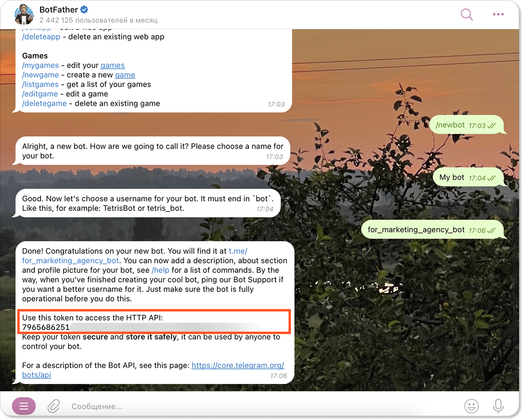
Task: Select the /listgames command
Action: tap(41, 84)
